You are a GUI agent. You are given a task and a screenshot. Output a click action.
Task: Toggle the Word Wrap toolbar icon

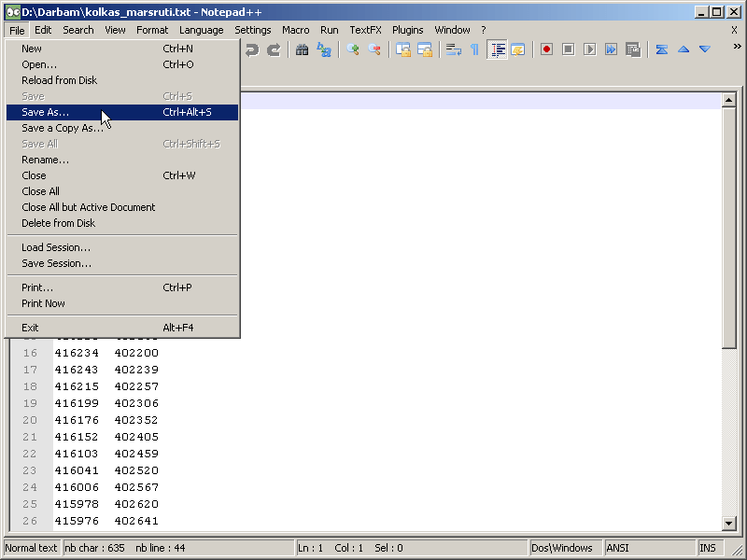[x=453, y=49]
